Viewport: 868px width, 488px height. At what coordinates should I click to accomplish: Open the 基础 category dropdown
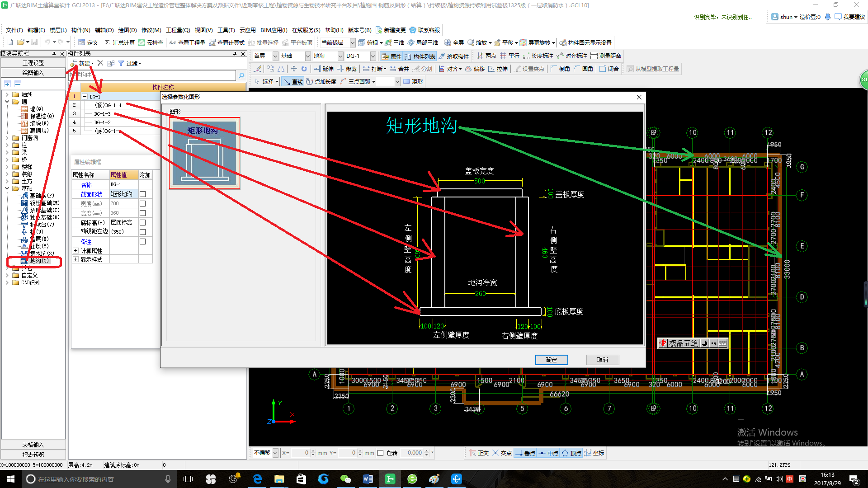pyautogui.click(x=308, y=56)
